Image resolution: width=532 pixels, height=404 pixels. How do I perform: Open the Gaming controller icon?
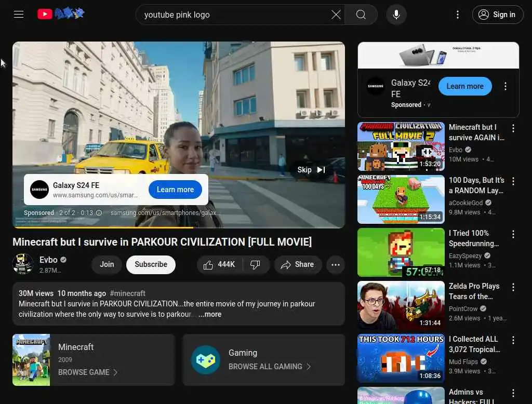[205, 360]
